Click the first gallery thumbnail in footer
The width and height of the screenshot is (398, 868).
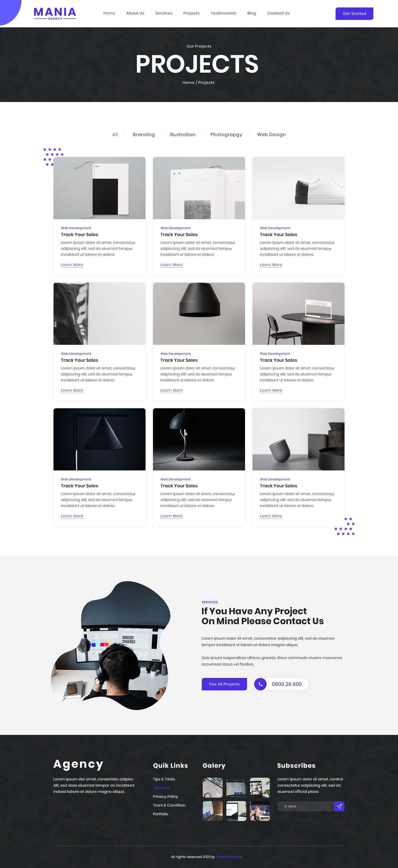coord(213,787)
